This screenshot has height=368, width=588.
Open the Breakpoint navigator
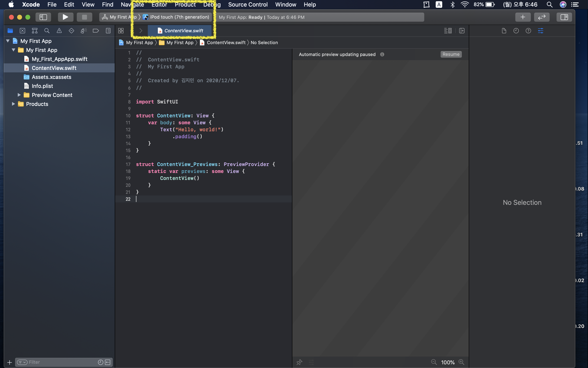[x=96, y=31]
